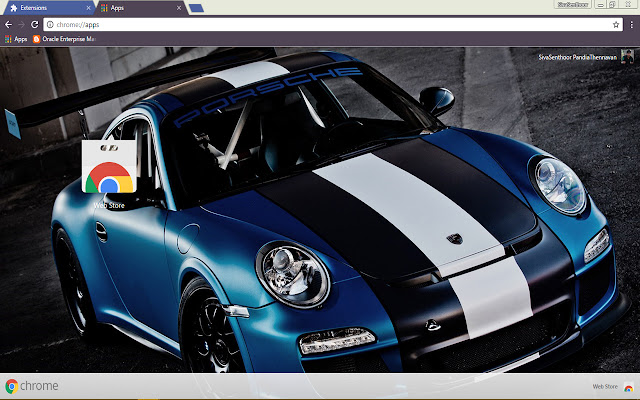This screenshot has height=400, width=640.
Task: Open the Apps bookmark shortcut
Action: click(16, 39)
